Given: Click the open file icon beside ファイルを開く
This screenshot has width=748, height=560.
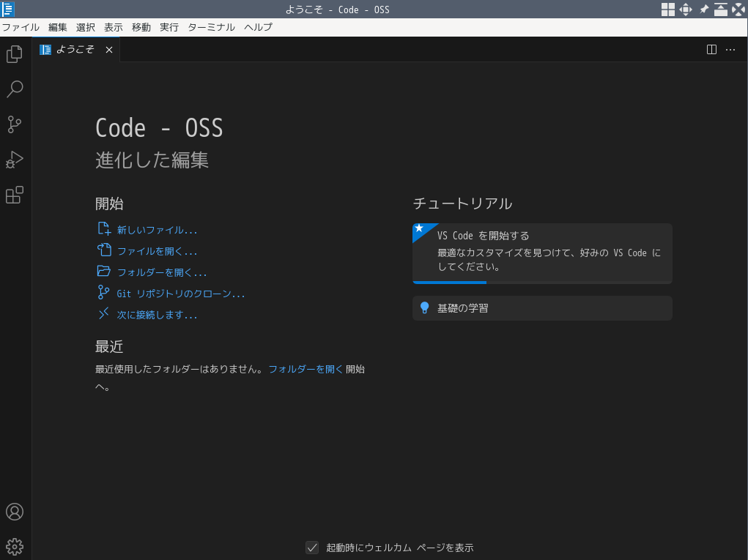Looking at the screenshot, I should click(104, 250).
